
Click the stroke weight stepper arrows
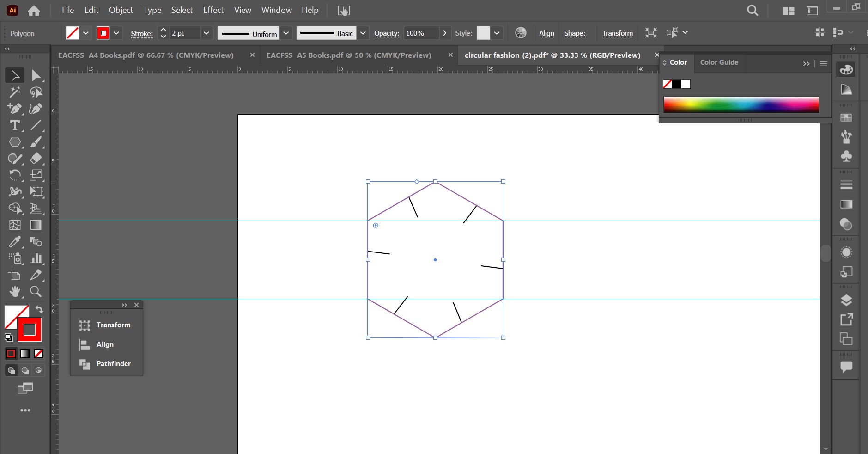tap(163, 33)
